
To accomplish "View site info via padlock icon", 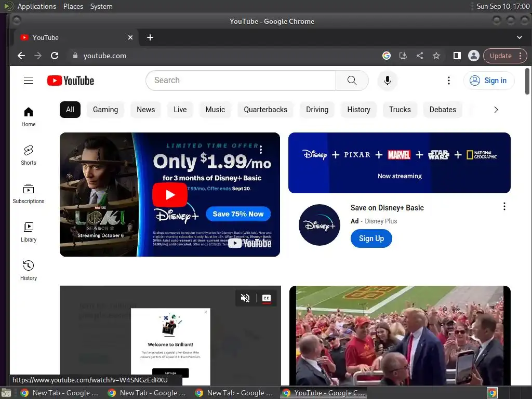I will pyautogui.click(x=75, y=56).
